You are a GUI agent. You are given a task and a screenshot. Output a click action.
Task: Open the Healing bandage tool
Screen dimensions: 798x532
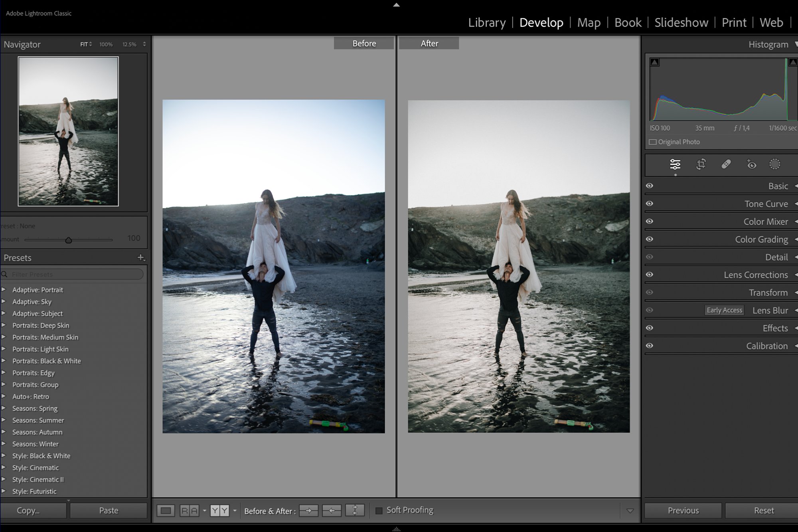[726, 164]
